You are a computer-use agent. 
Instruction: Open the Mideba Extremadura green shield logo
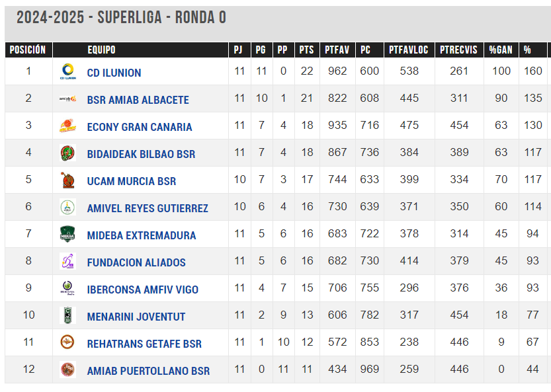pos(68,234)
